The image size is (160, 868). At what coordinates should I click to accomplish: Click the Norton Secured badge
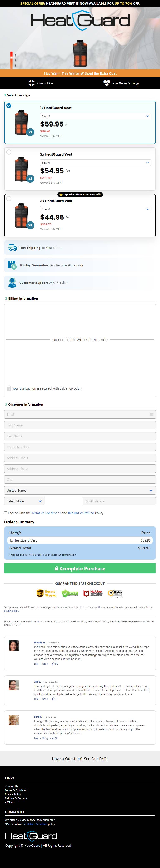point(116,593)
